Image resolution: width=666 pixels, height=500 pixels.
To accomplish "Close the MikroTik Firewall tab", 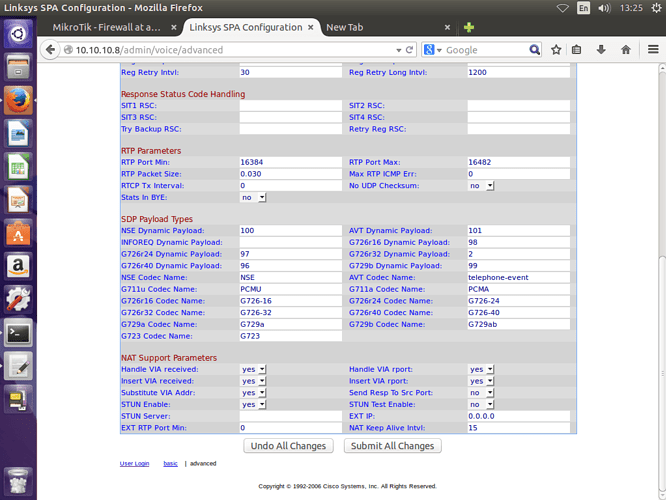I will 174,27.
